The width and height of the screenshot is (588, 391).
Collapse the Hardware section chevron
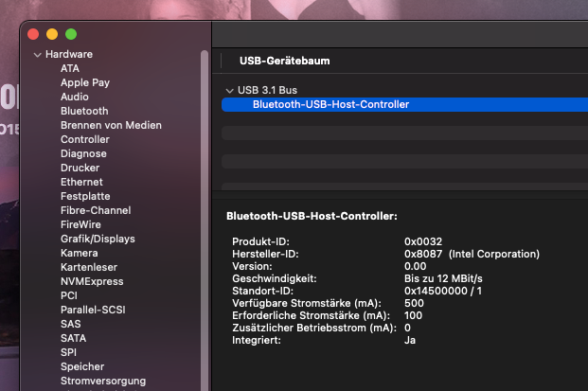point(37,55)
